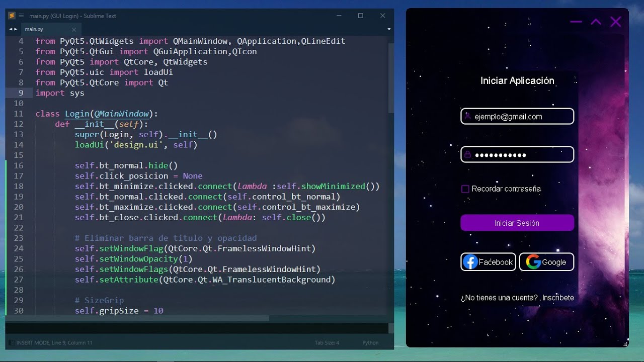Image resolution: width=644 pixels, height=362 pixels.
Task: Click the size grip in login window corner
Action: point(625,344)
